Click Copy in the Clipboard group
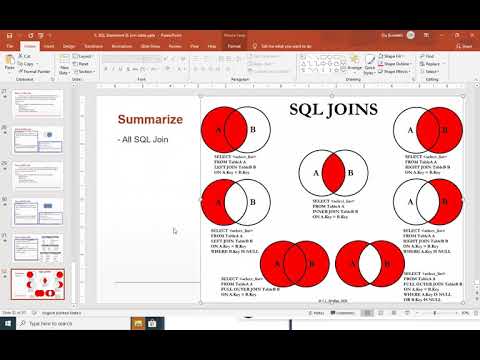480x360 pixels. (26, 64)
